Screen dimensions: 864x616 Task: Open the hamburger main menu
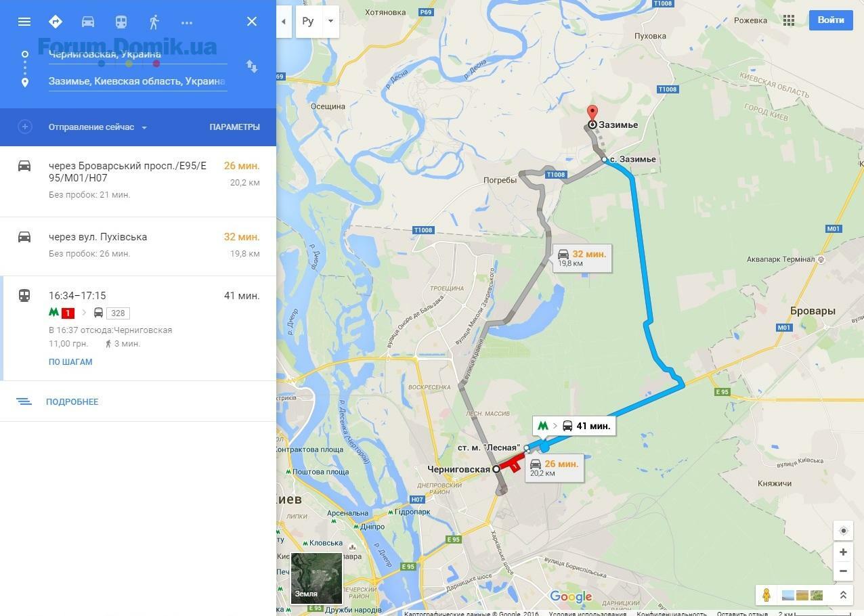(x=24, y=22)
